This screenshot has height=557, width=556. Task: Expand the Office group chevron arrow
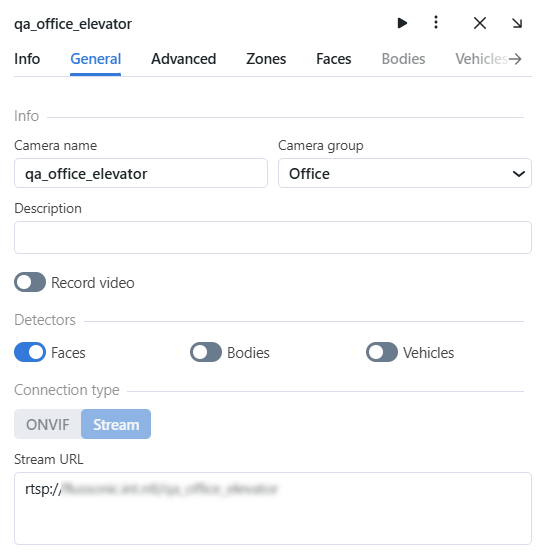point(519,174)
